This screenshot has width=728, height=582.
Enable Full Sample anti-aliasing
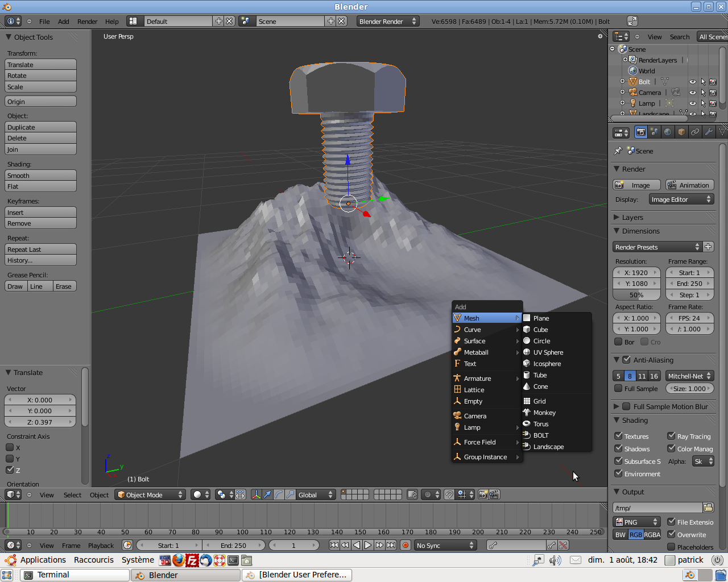coord(618,388)
